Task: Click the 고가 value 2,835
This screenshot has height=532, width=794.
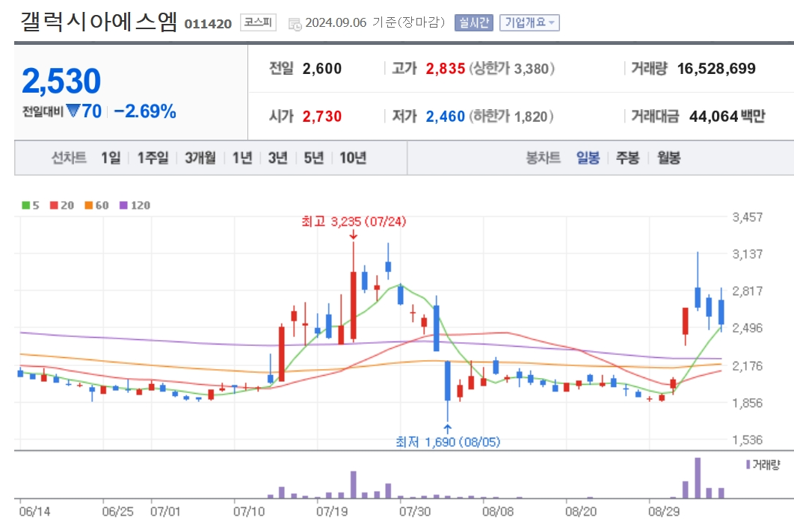Action: click(445, 68)
